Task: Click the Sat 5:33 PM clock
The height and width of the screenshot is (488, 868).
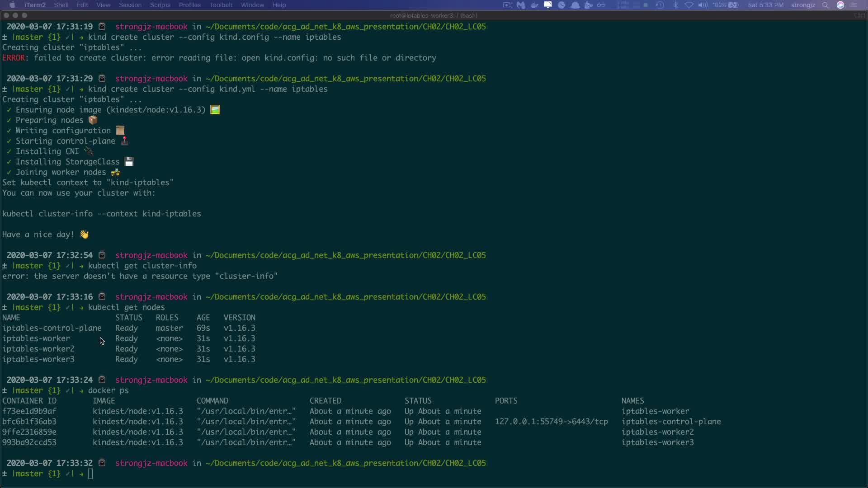Action: coord(765,5)
